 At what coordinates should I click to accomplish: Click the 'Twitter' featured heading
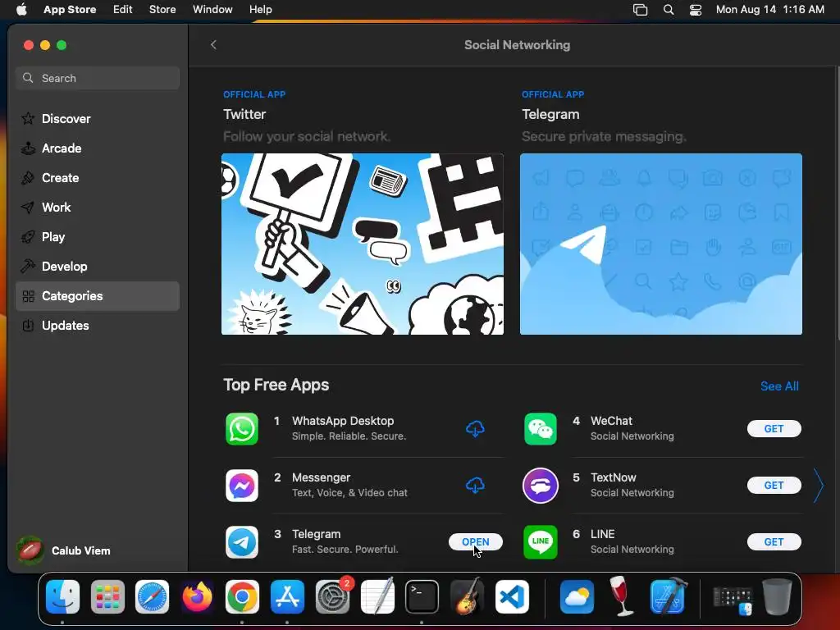[x=244, y=115]
